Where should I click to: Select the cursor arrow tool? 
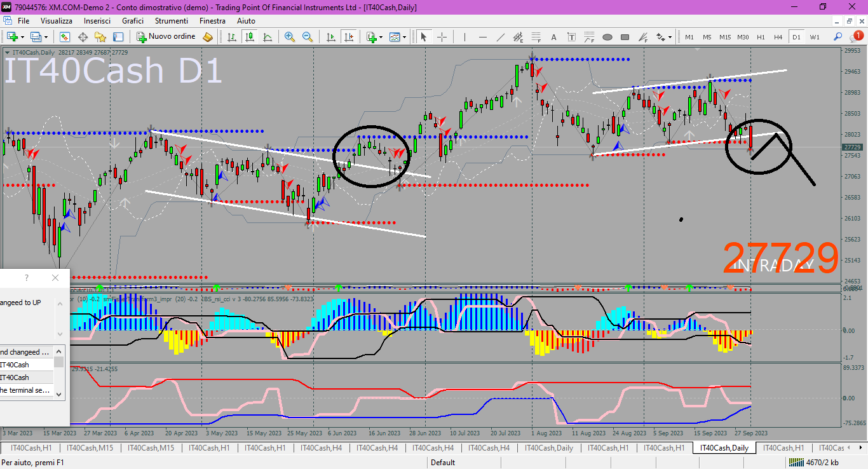[423, 37]
